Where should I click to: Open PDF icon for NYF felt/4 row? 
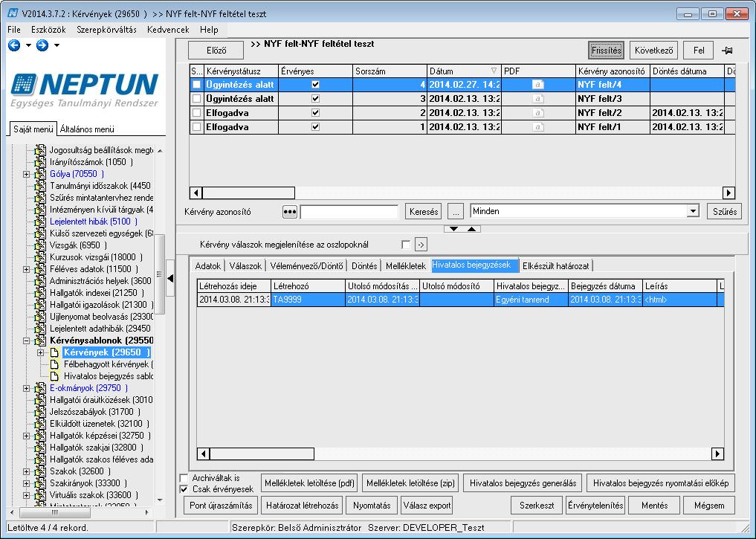pos(538,85)
